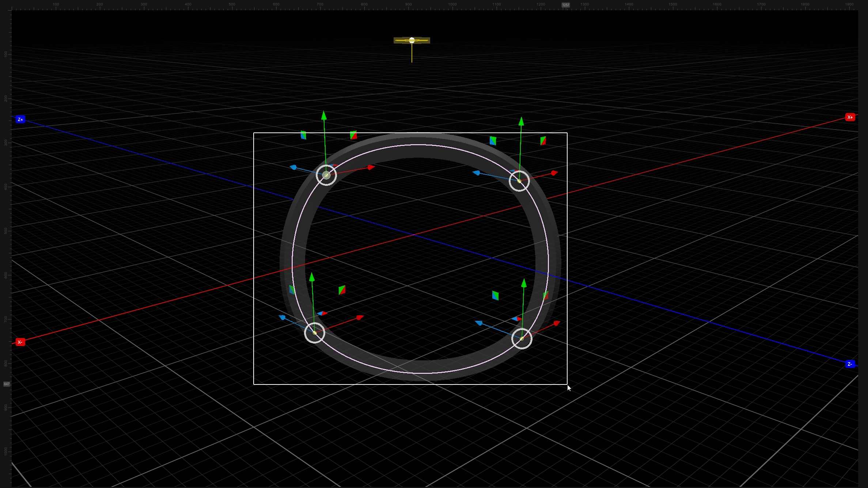This screenshot has width=868, height=488.
Task: Click the X+ axis label
Action: (x=850, y=117)
